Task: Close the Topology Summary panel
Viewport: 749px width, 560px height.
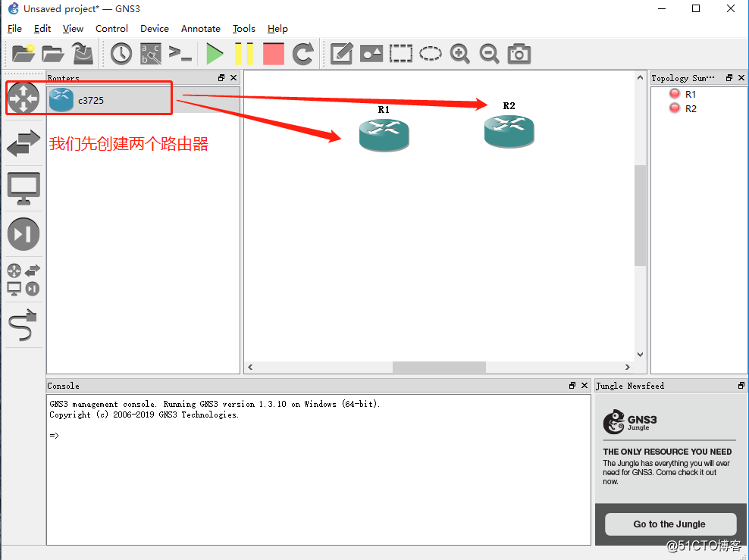Action: click(741, 78)
